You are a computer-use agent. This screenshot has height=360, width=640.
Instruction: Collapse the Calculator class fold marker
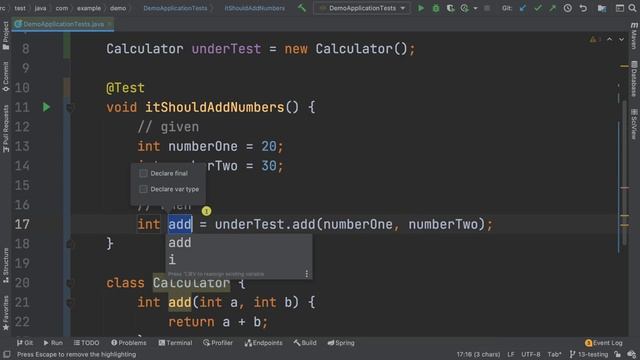coord(69,283)
